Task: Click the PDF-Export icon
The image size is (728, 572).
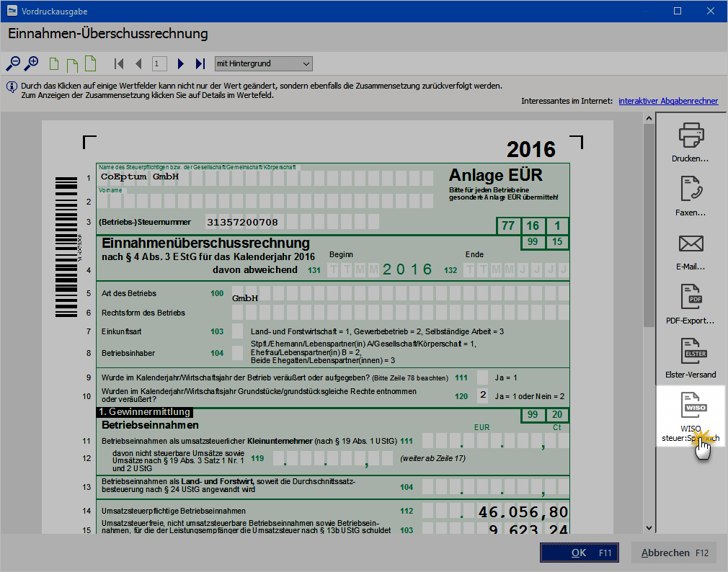Action: tap(691, 297)
